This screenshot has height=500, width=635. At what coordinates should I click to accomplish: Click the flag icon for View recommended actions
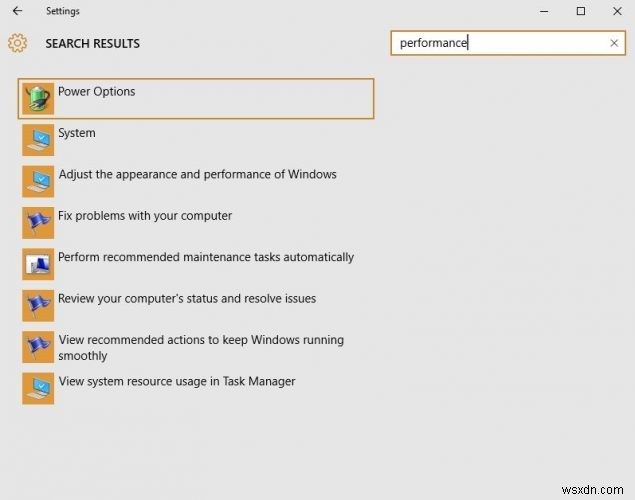coord(38,347)
